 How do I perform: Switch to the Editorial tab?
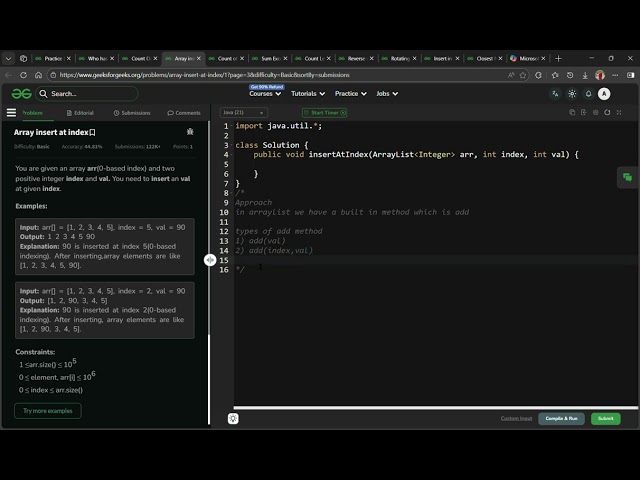[80, 113]
